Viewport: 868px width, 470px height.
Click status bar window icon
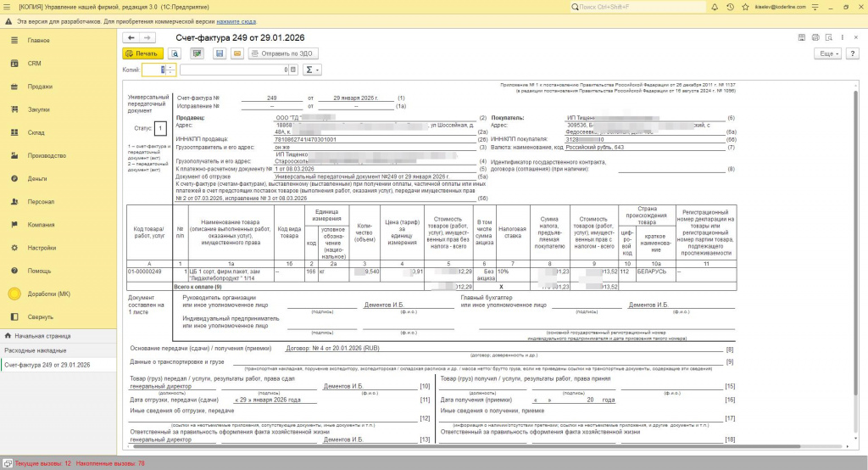[x=7, y=463]
